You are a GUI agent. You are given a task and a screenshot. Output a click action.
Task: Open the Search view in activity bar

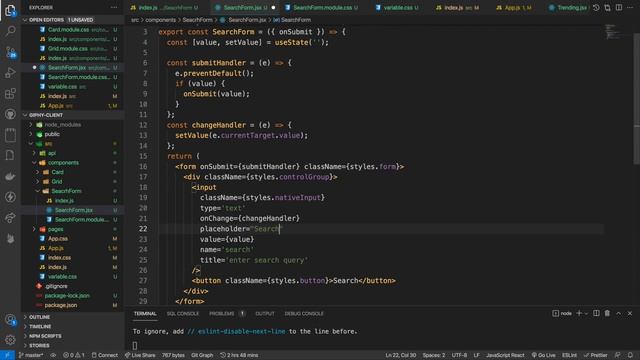(10, 31)
